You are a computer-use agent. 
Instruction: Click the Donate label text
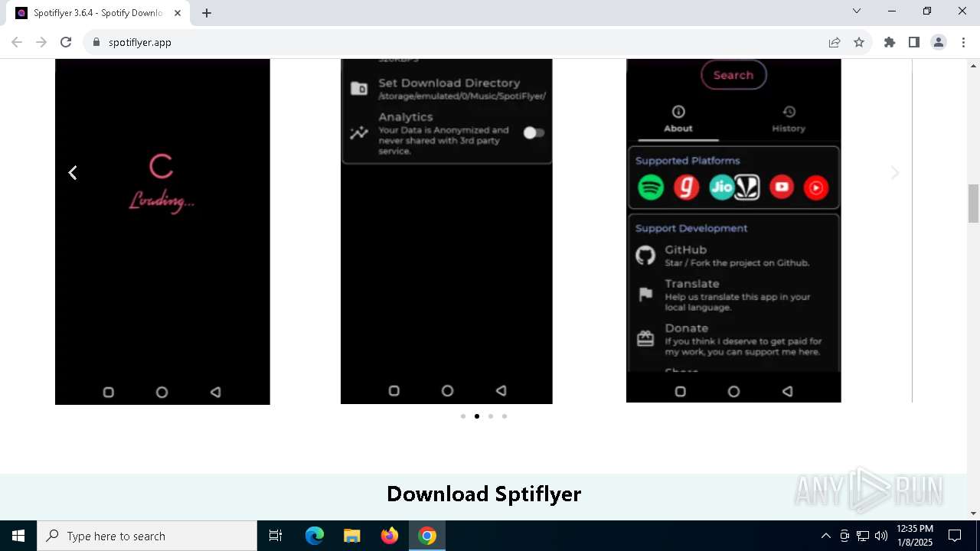(687, 328)
